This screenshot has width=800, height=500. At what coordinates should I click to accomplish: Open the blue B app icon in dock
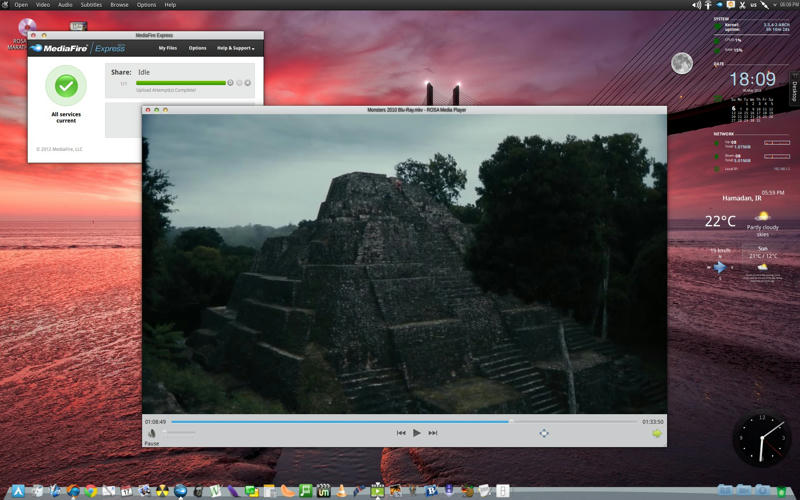pyautogui.click(x=431, y=491)
